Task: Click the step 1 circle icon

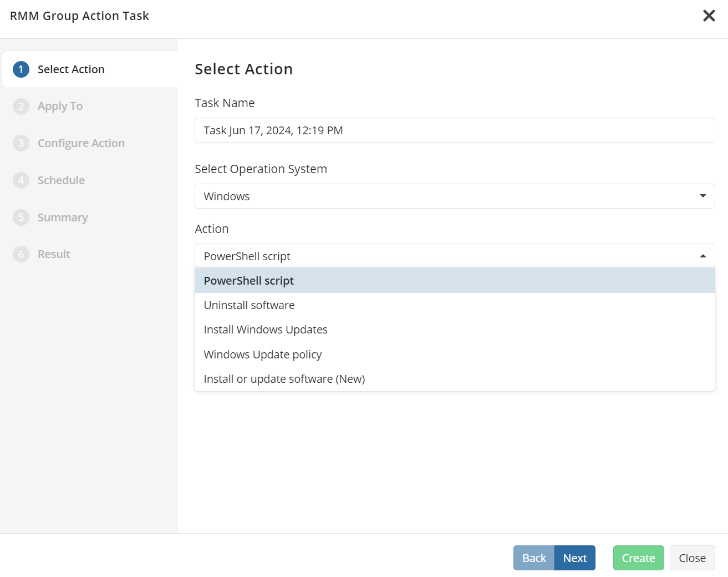Action: (21, 69)
